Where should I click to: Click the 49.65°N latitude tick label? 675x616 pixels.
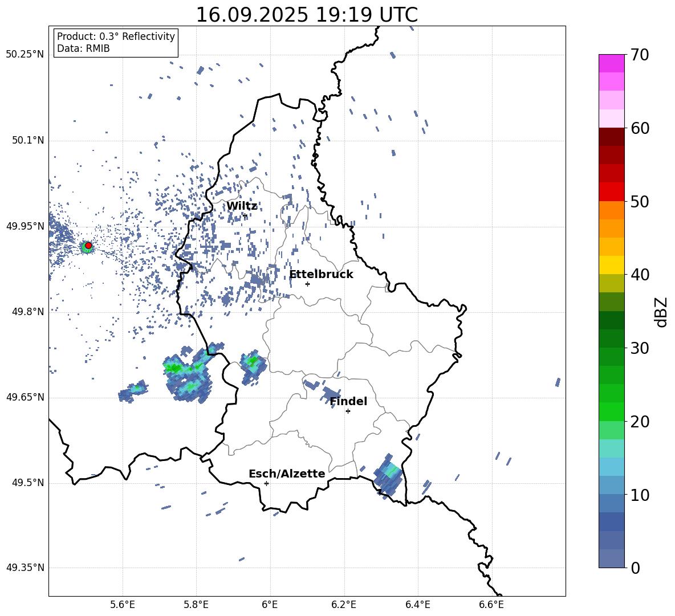pos(25,397)
